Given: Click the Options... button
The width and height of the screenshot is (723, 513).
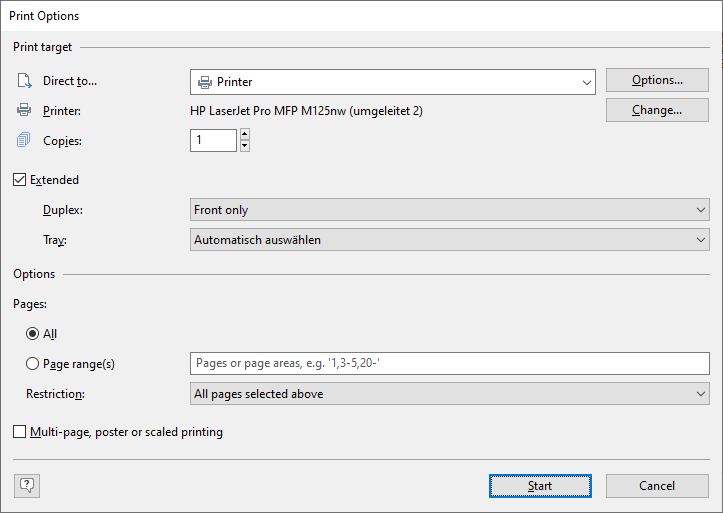Looking at the screenshot, I should click(x=657, y=80).
